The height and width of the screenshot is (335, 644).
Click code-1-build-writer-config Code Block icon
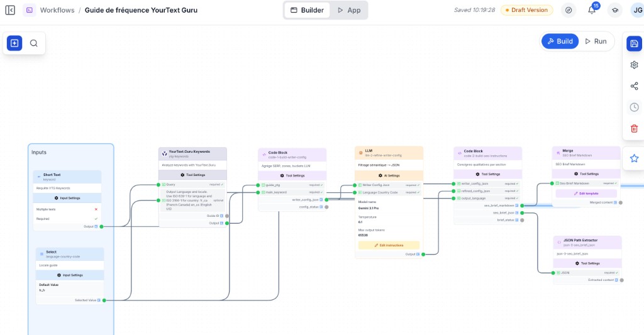[x=264, y=155]
